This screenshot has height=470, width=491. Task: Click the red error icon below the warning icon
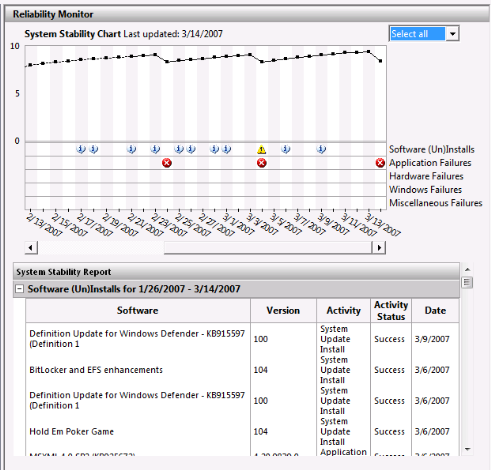tap(262, 163)
